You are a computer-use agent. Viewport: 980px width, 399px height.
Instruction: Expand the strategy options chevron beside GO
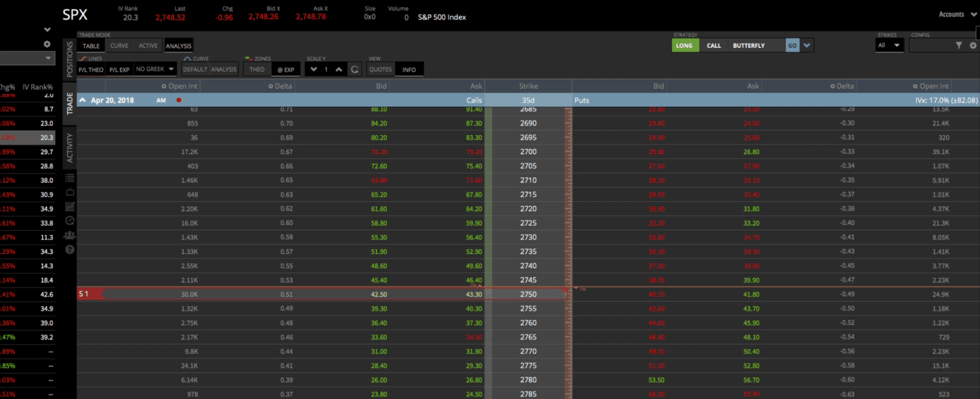pos(807,45)
